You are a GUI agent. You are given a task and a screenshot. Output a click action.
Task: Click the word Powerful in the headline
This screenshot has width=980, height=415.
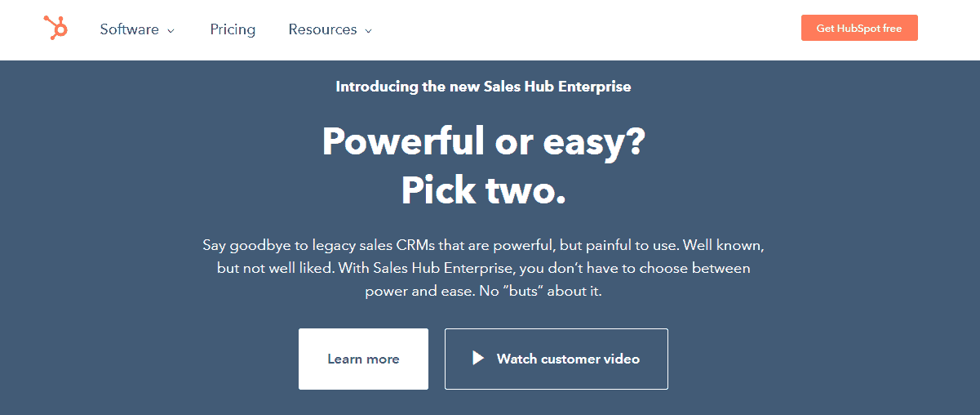pos(403,141)
